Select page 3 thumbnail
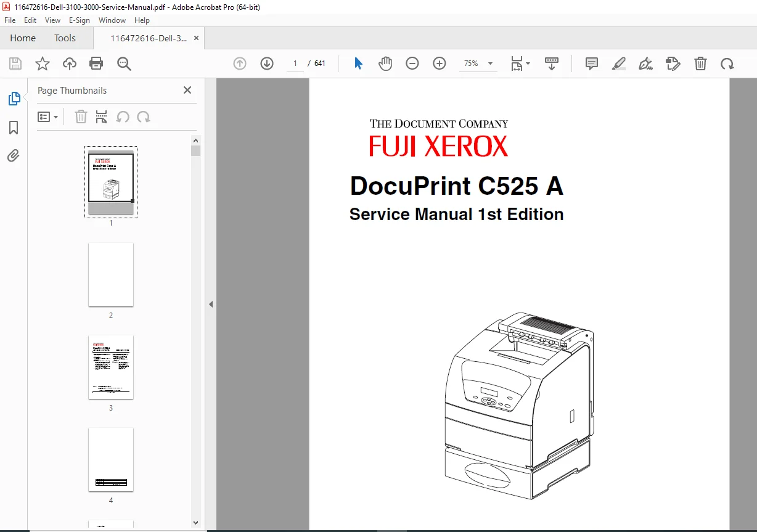The width and height of the screenshot is (757, 532). 111,367
